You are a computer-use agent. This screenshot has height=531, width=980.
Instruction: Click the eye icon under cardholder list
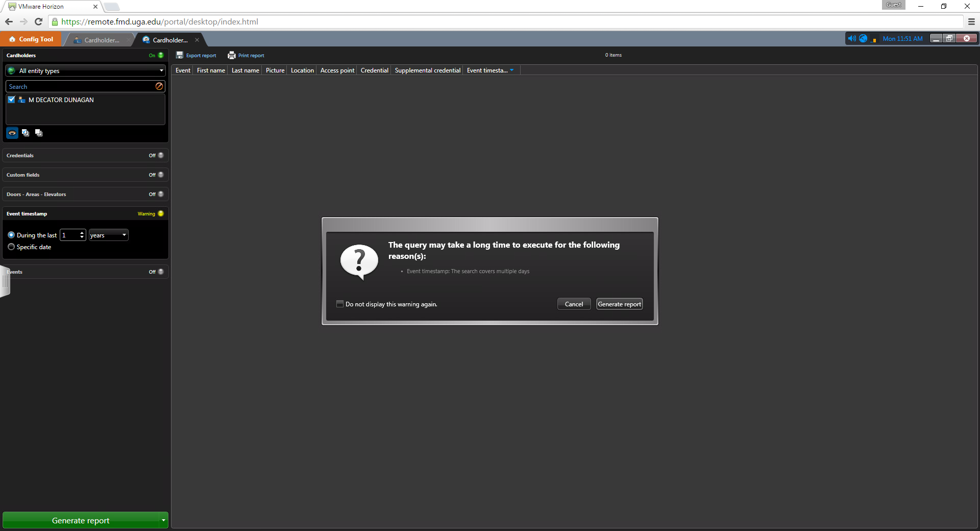pos(12,133)
